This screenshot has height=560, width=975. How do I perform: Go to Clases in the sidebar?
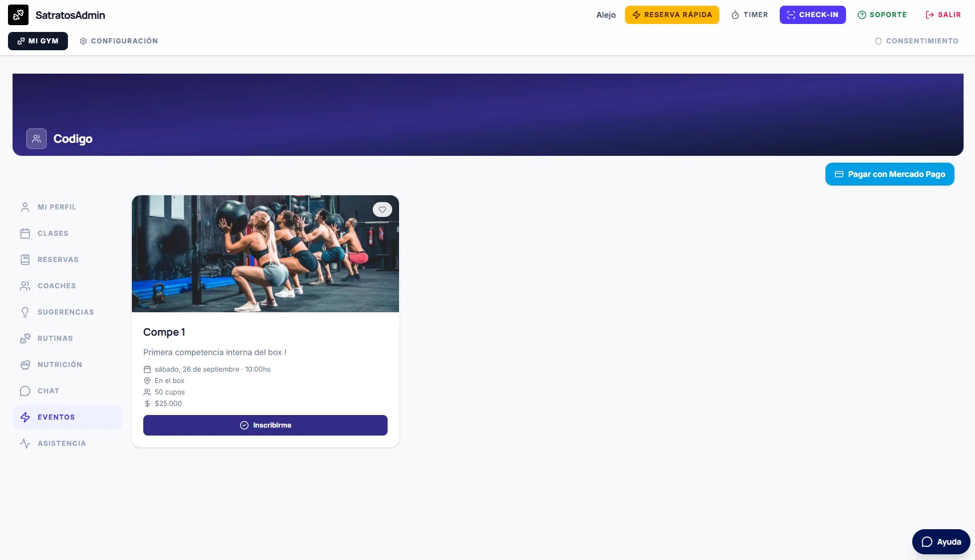pos(67,233)
